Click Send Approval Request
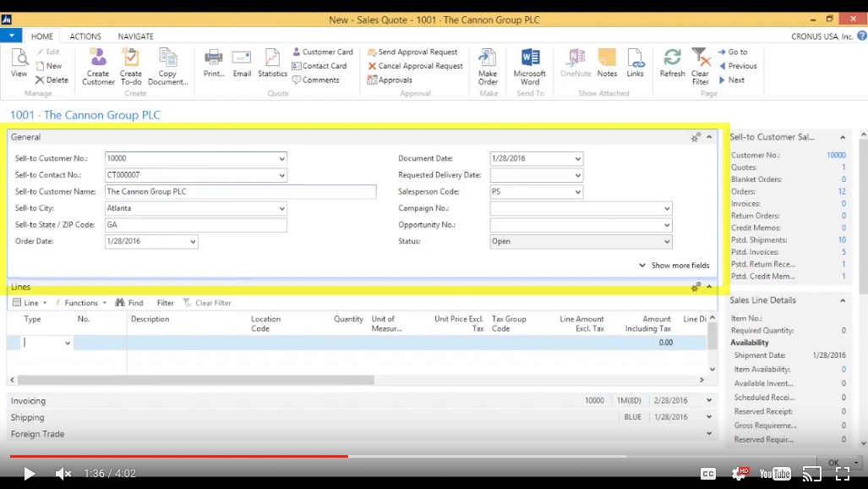This screenshot has height=489, width=868. (x=412, y=52)
